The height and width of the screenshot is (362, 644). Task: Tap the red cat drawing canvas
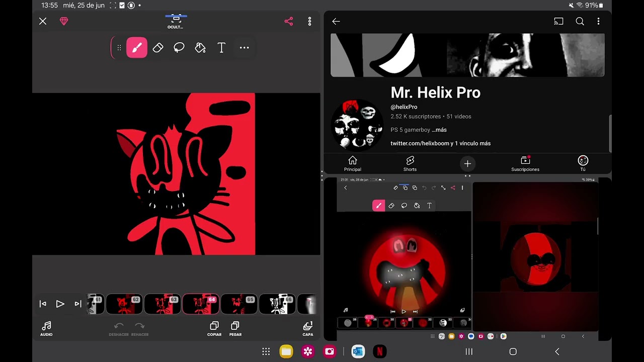[x=176, y=174]
